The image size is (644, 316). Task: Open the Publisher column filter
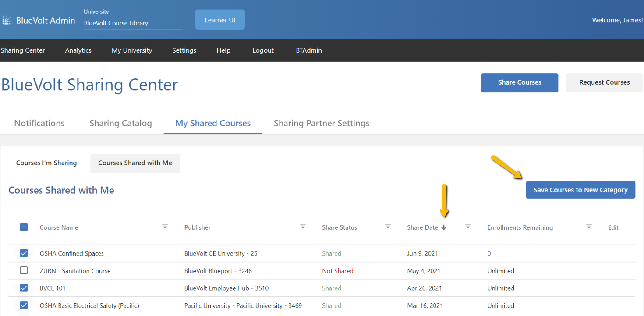(303, 226)
